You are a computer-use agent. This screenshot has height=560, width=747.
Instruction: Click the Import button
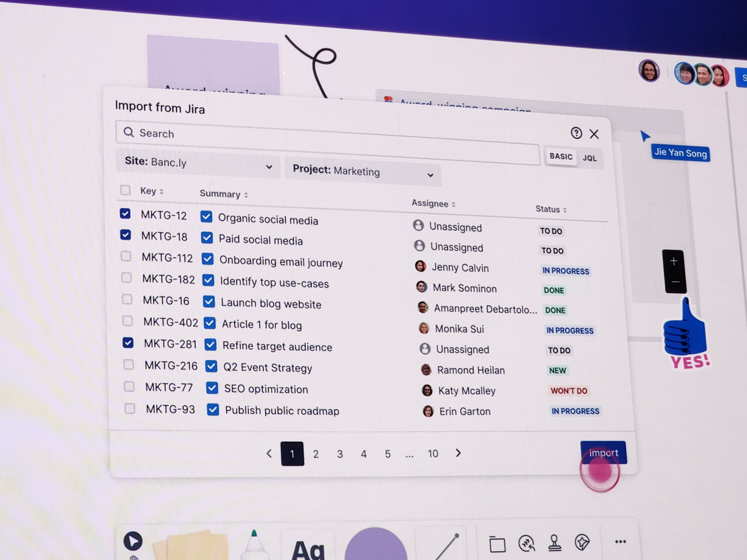[603, 453]
